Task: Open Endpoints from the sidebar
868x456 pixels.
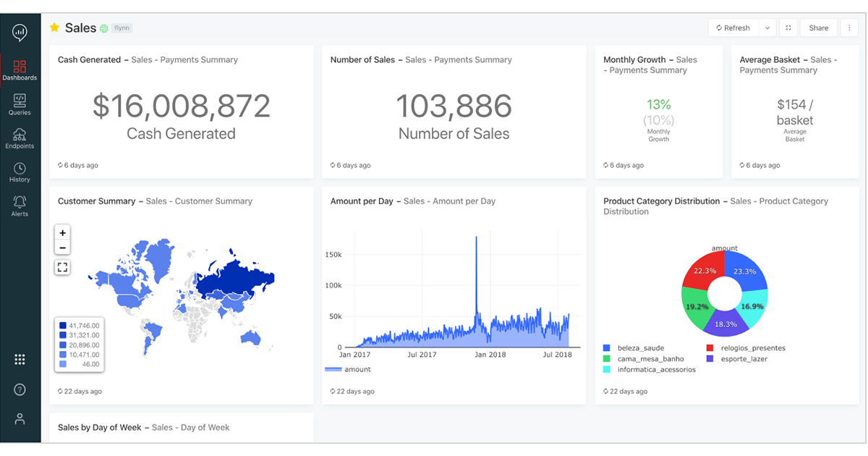Action: pyautogui.click(x=20, y=138)
